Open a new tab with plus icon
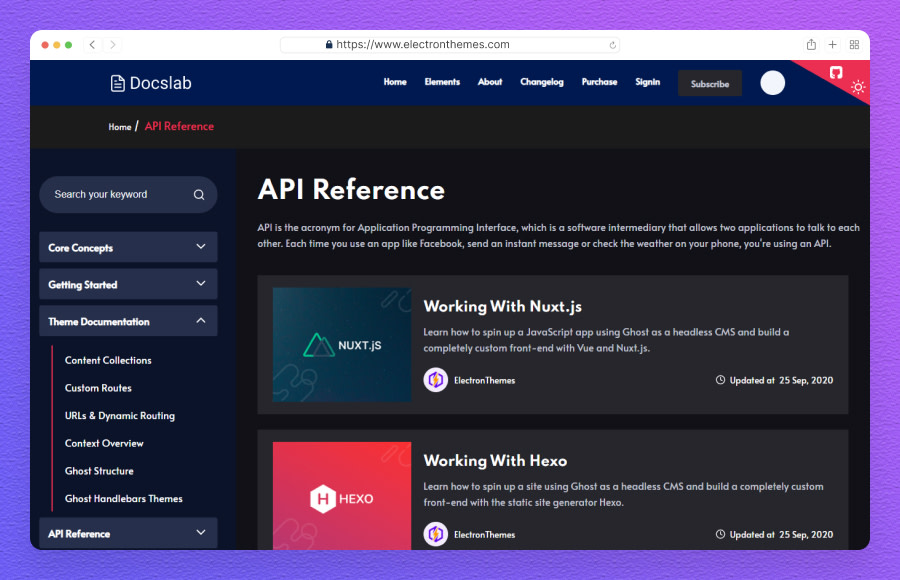Image resolution: width=900 pixels, height=580 pixels. [832, 45]
